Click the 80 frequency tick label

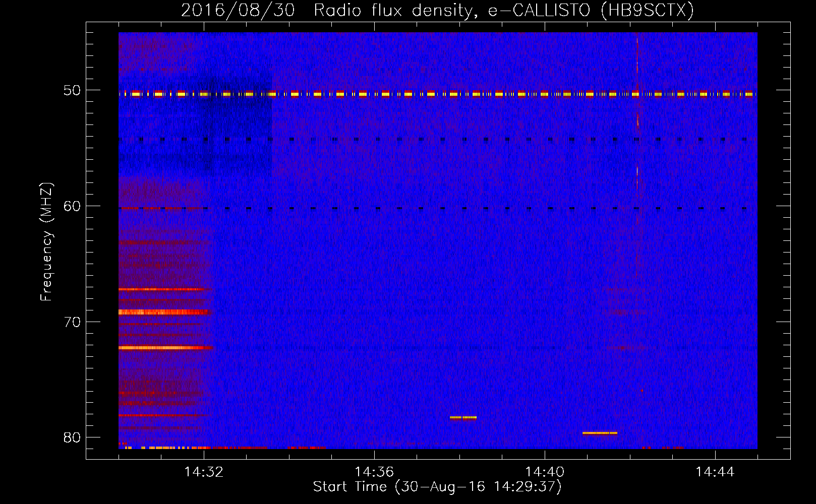tap(72, 437)
